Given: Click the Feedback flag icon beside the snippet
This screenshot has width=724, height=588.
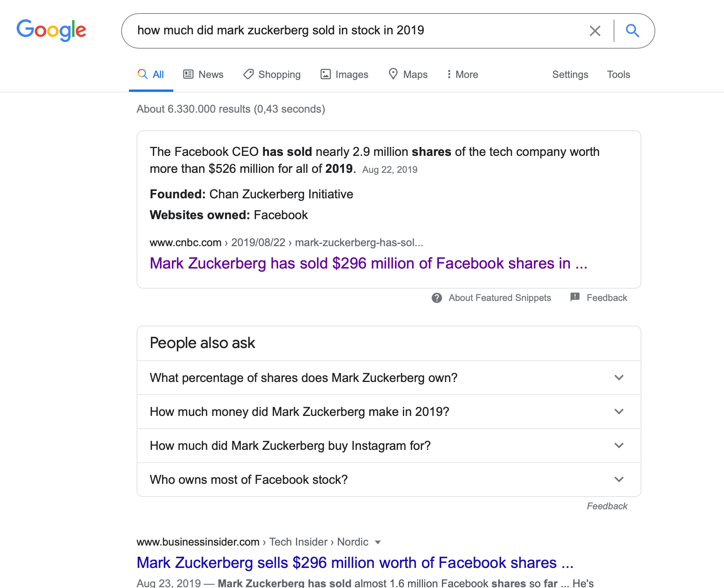Looking at the screenshot, I should (575, 297).
